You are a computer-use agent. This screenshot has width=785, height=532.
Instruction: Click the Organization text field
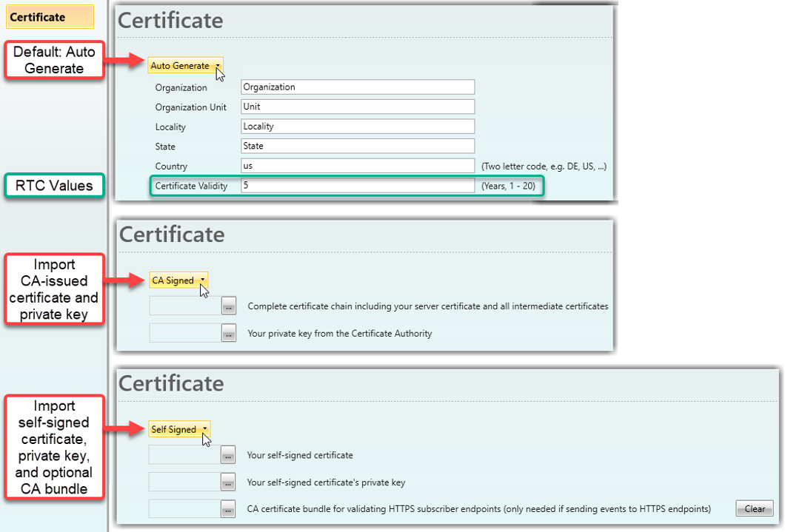point(358,87)
